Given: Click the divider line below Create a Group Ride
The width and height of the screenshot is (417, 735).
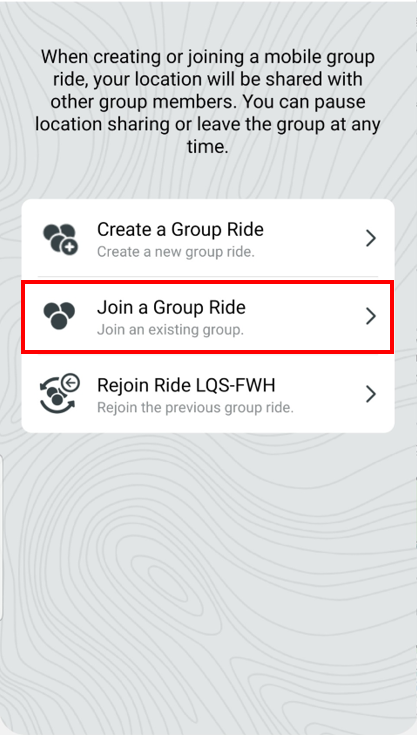Looking at the screenshot, I should 208,276.
